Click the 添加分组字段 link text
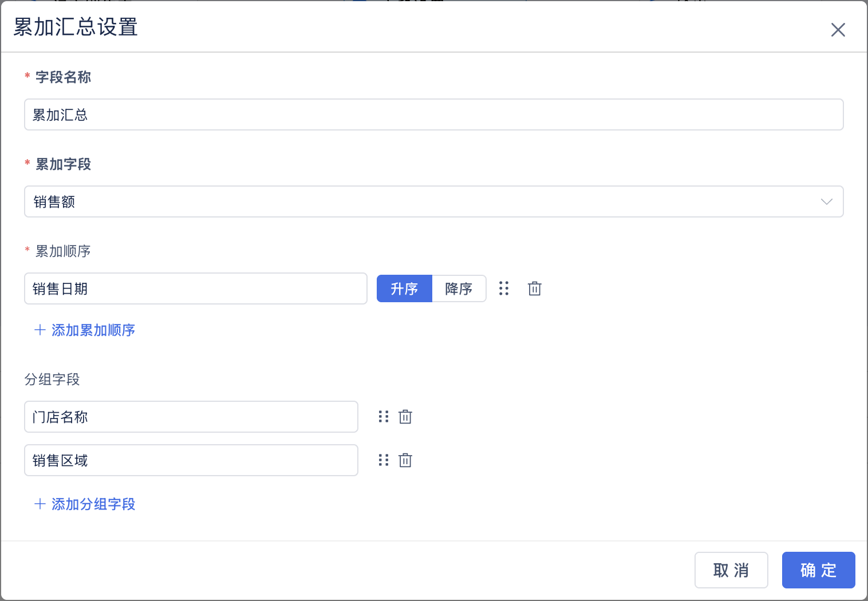868x601 pixels. tap(93, 504)
